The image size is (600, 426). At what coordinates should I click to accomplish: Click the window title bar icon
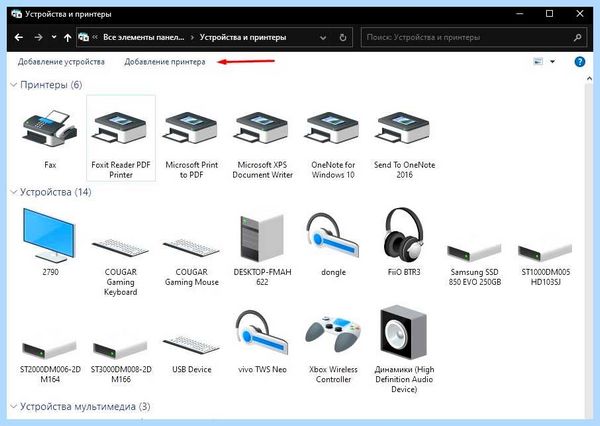[x=16, y=14]
